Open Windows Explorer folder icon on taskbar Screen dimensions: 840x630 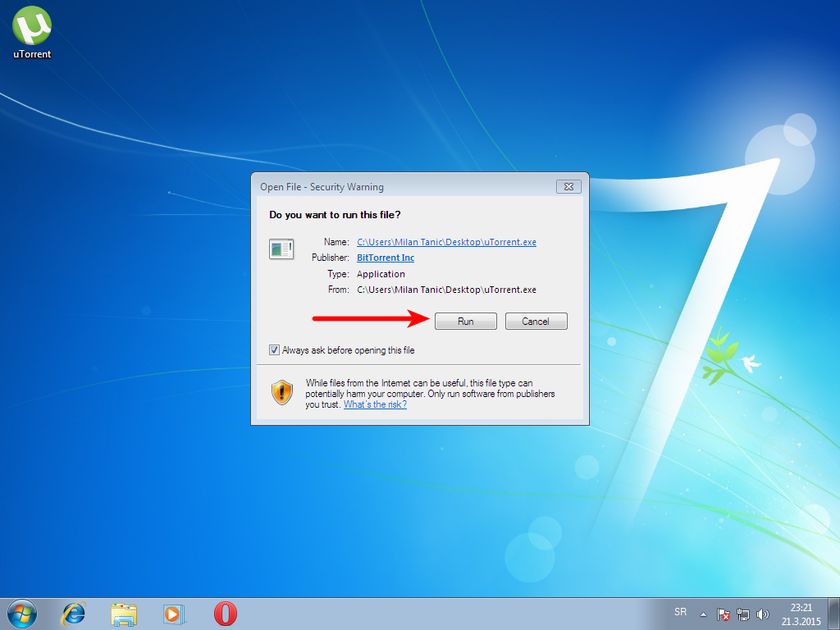(124, 614)
